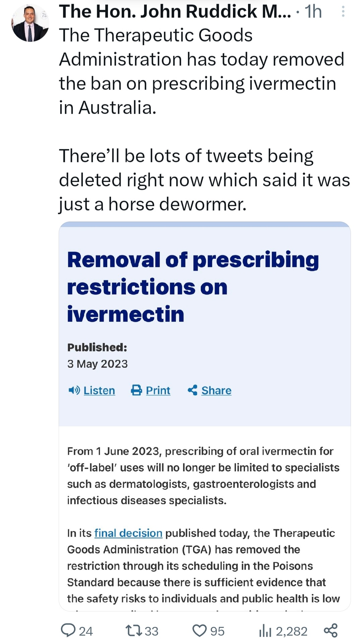The width and height of the screenshot is (362, 644).
Task: Tap the reply count 24
Action: coord(86,631)
